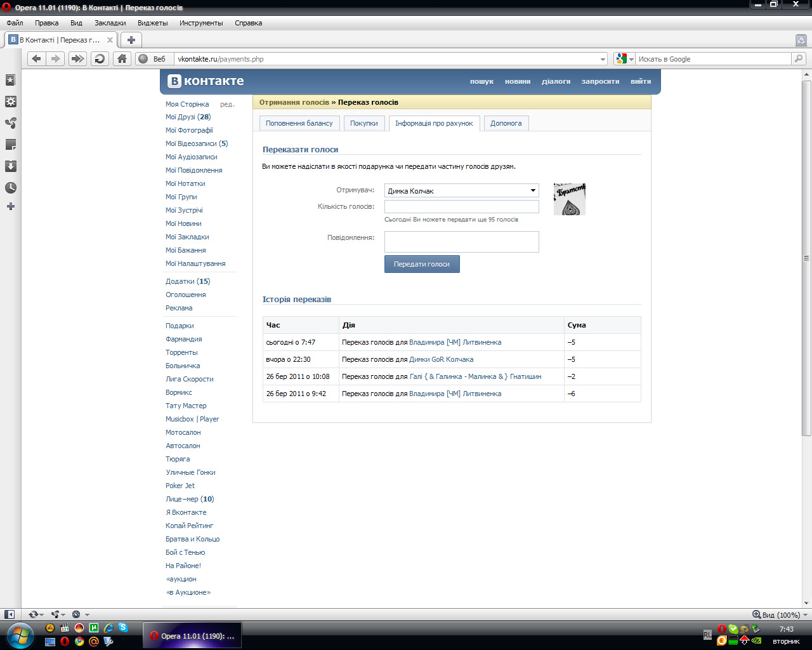Choose search engine from Google dropdown
The height and width of the screenshot is (650, 812).
click(625, 59)
